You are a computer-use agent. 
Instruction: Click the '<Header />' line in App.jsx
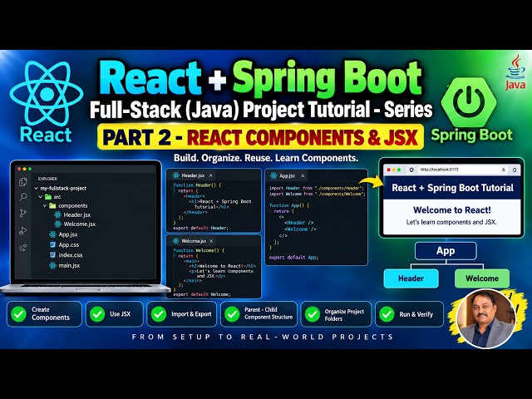[298, 223]
